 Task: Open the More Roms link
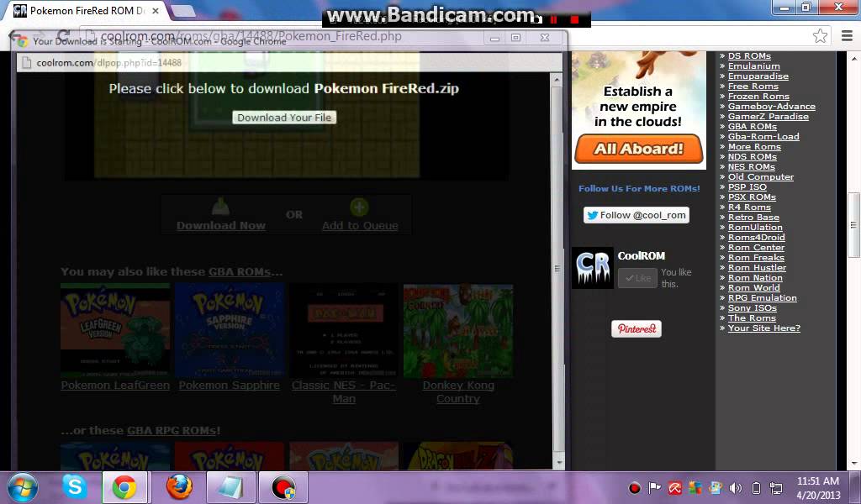tap(754, 146)
